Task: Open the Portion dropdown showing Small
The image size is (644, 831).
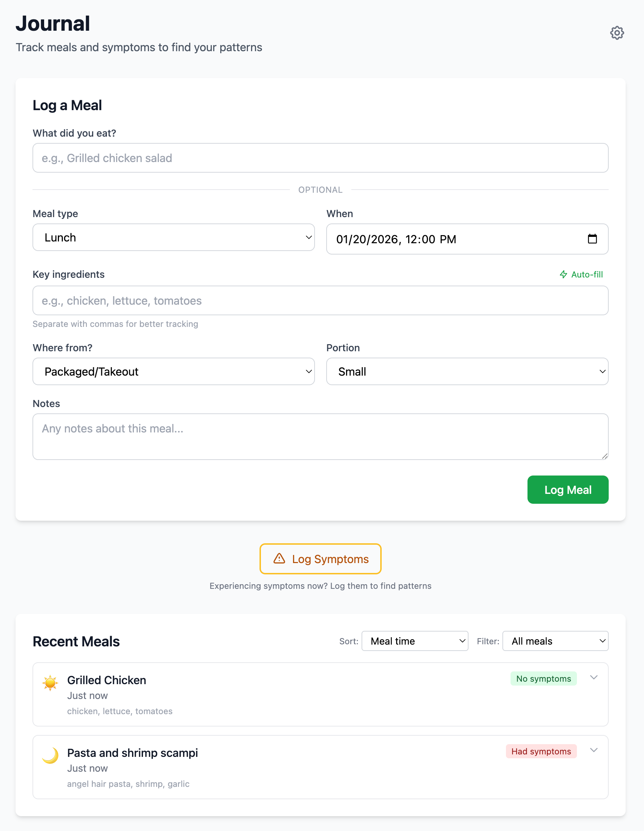Action: pos(467,371)
